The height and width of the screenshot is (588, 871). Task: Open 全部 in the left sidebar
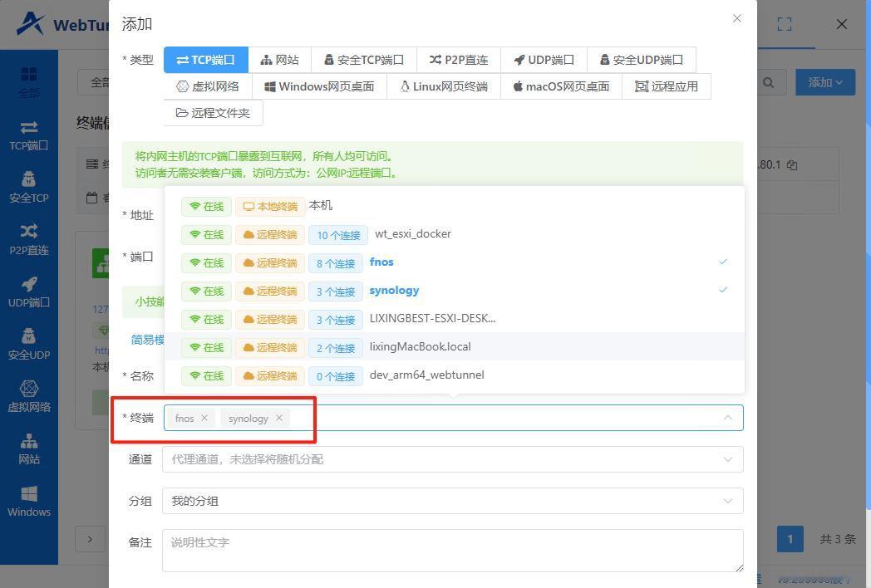[x=29, y=82]
